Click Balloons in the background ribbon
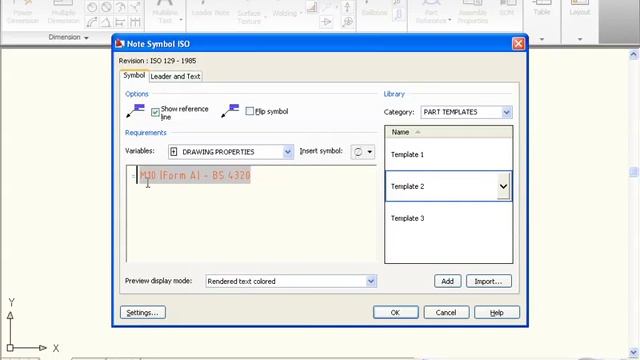The width and height of the screenshot is (640, 360). pos(374,12)
